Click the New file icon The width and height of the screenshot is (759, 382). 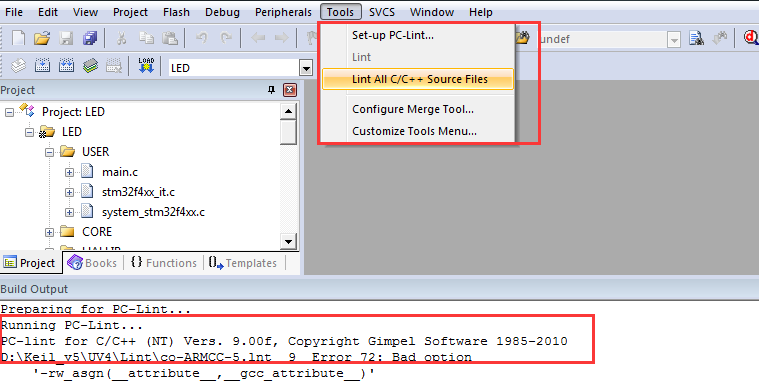pos(18,38)
